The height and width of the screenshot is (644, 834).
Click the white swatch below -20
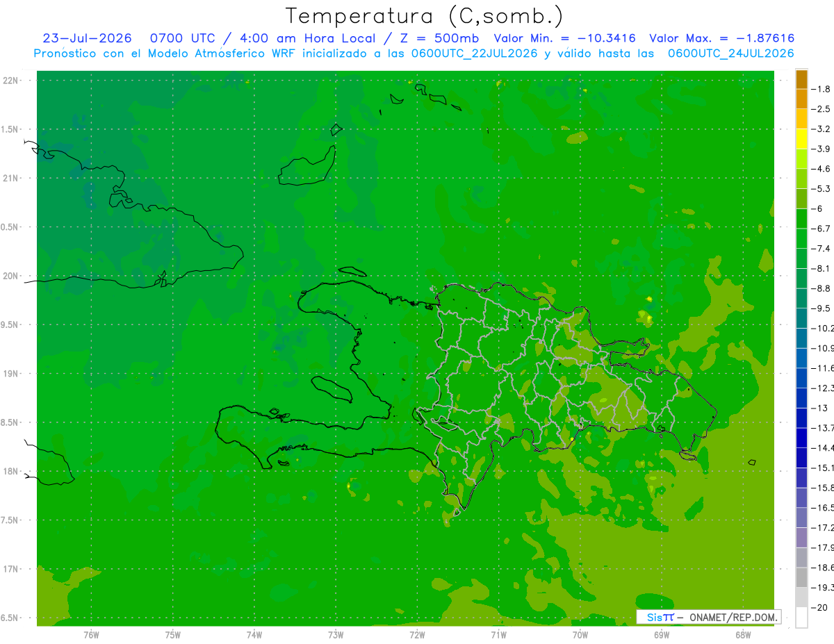[x=801, y=618]
